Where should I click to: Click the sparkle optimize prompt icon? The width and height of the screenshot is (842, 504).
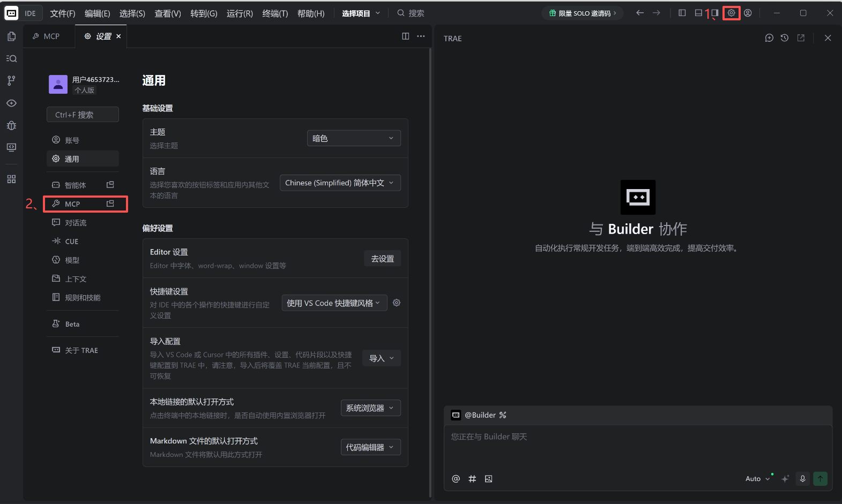(x=785, y=479)
